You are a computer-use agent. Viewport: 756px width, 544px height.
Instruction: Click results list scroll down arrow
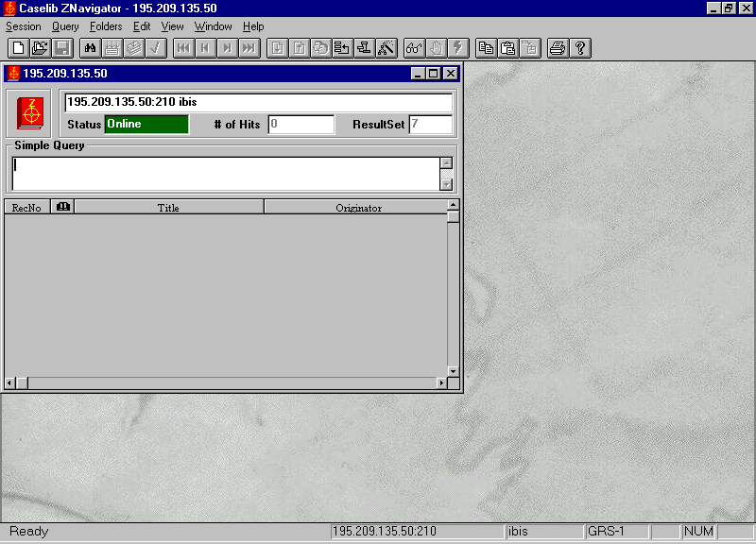(x=454, y=371)
